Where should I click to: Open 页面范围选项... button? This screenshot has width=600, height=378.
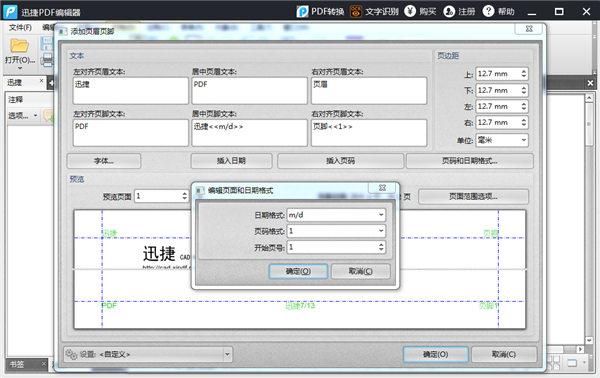(x=473, y=197)
